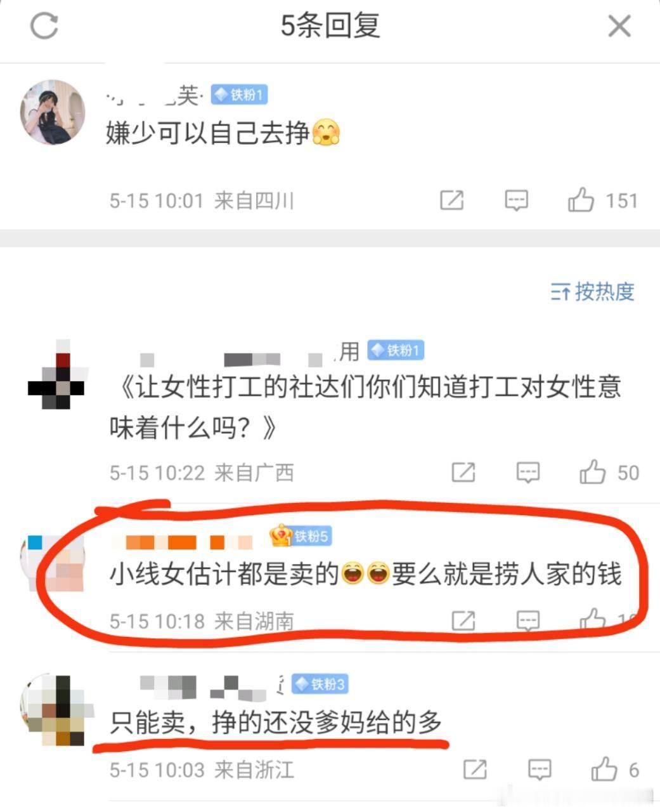Screen dimensions: 660x812
Task: Share the comment posted from 浙江
Action: [x=475, y=769]
